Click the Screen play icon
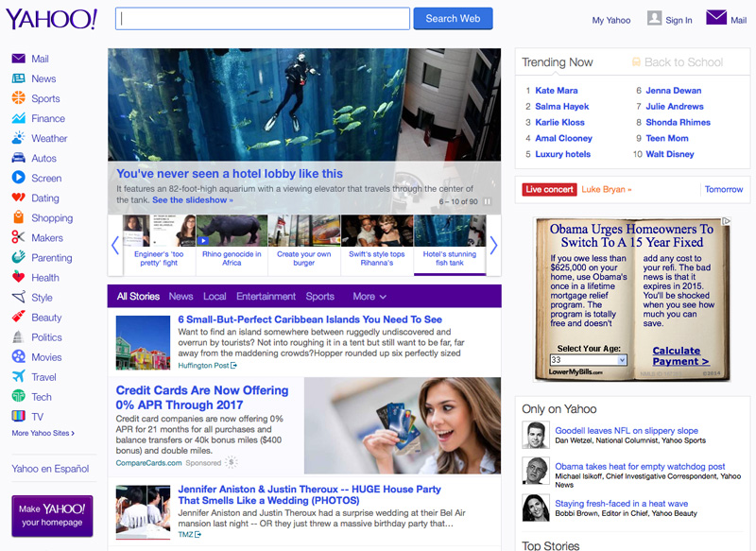Image resolution: width=756 pixels, height=551 pixels. [x=18, y=178]
